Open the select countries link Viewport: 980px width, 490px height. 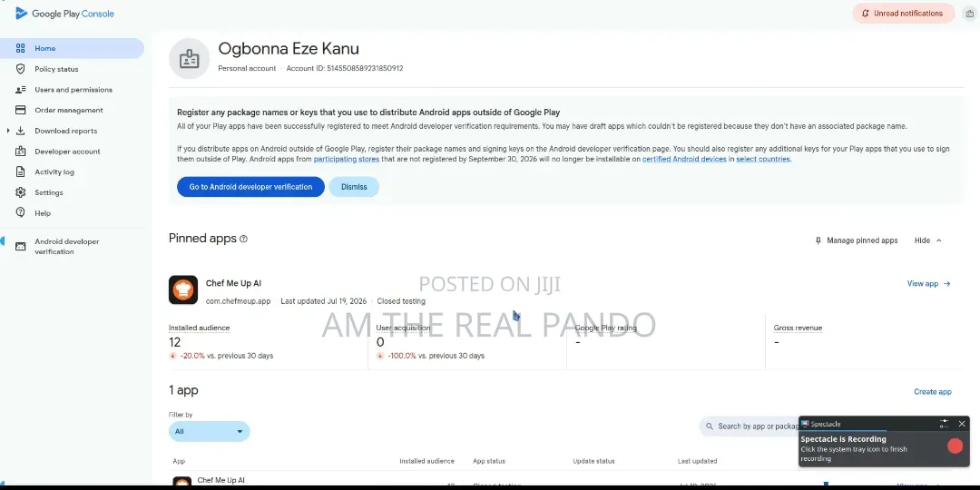click(763, 159)
